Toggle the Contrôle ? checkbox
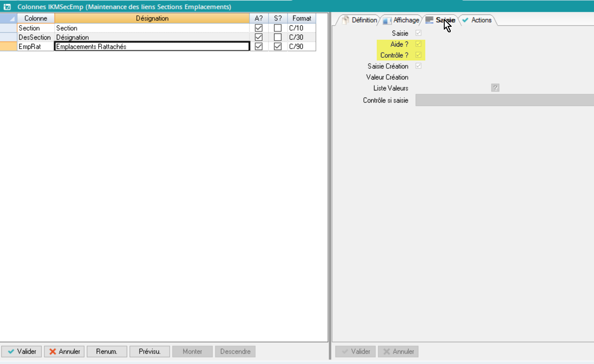The height and width of the screenshot is (364, 594). point(419,55)
